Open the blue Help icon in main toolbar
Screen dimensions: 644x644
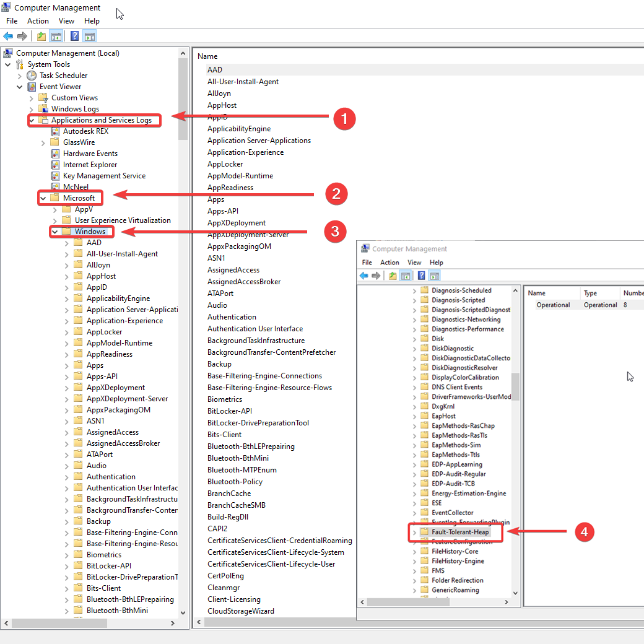click(74, 37)
